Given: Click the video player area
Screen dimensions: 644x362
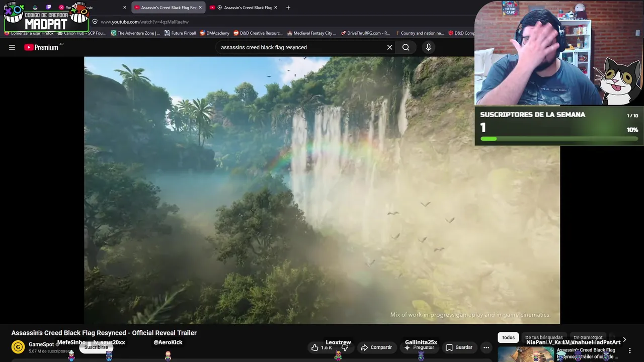Looking at the screenshot, I should point(322,190).
